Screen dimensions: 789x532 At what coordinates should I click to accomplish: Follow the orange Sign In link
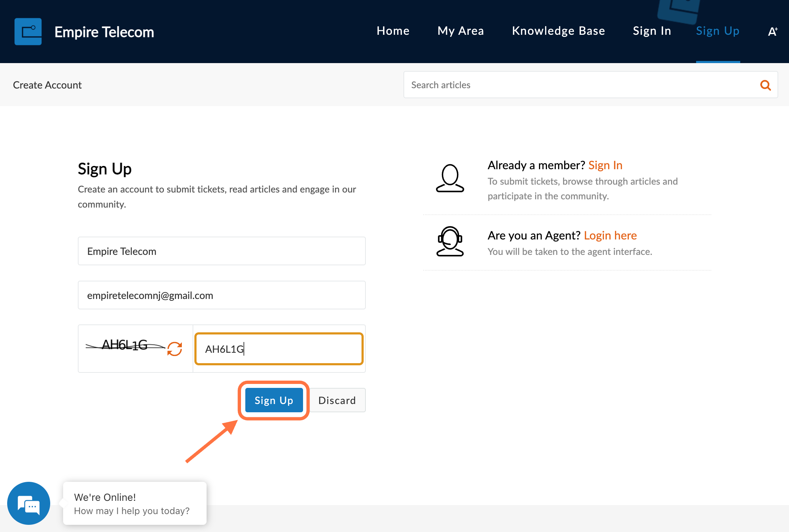(605, 165)
